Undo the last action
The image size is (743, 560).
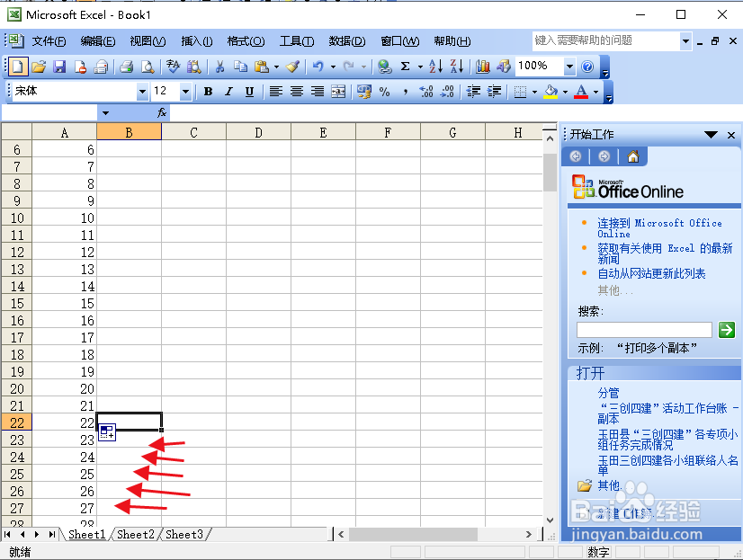(318, 67)
